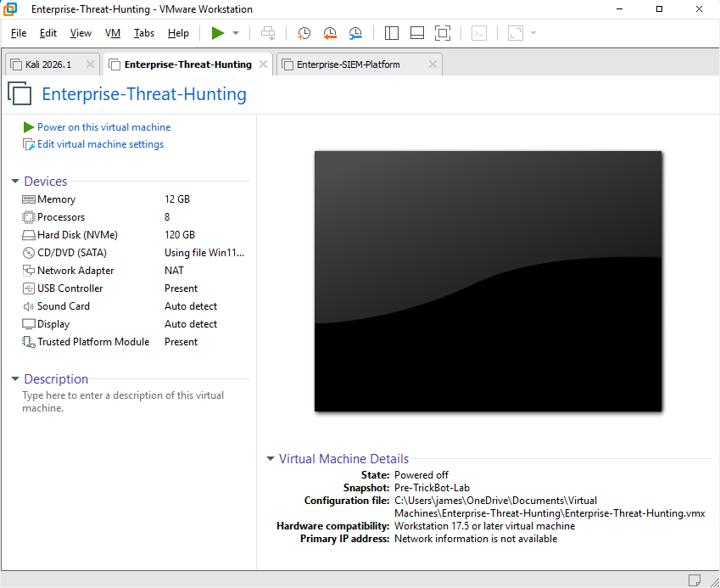The height and width of the screenshot is (588, 720).
Task: Collapse the Description section
Action: coord(15,379)
